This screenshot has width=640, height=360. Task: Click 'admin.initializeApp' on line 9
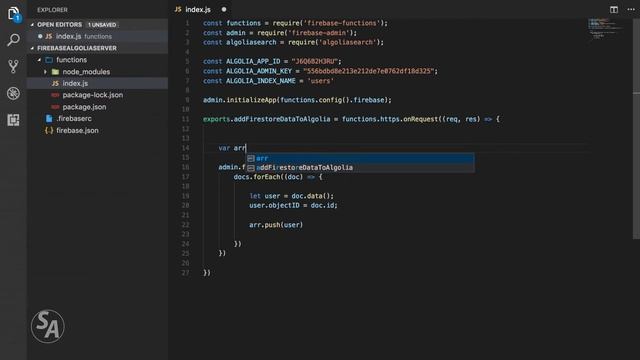(240, 100)
